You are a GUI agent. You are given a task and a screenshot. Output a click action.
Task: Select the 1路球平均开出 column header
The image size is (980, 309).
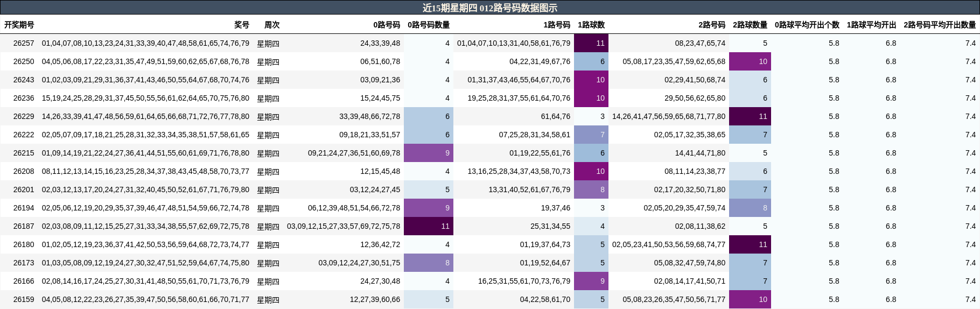(x=871, y=25)
